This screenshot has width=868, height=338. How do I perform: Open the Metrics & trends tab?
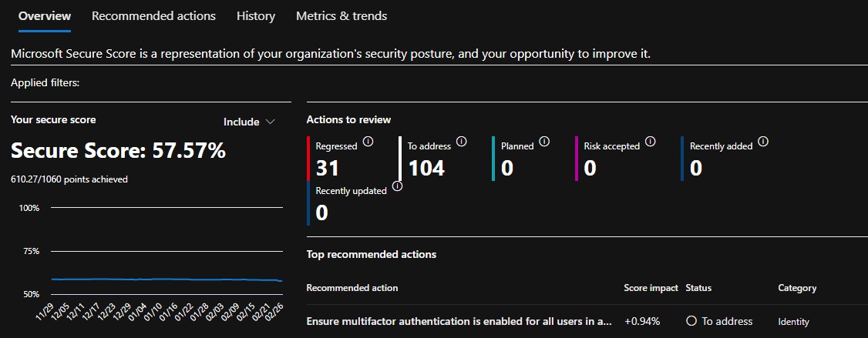341,16
